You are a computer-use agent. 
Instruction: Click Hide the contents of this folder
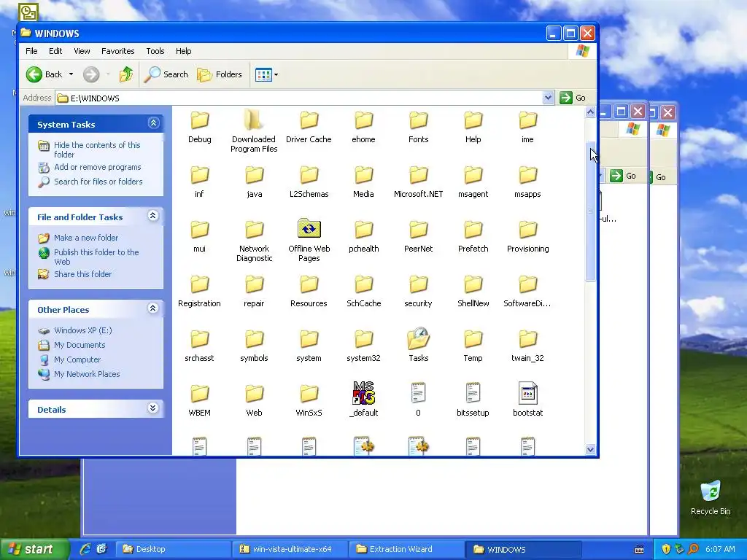click(x=97, y=149)
